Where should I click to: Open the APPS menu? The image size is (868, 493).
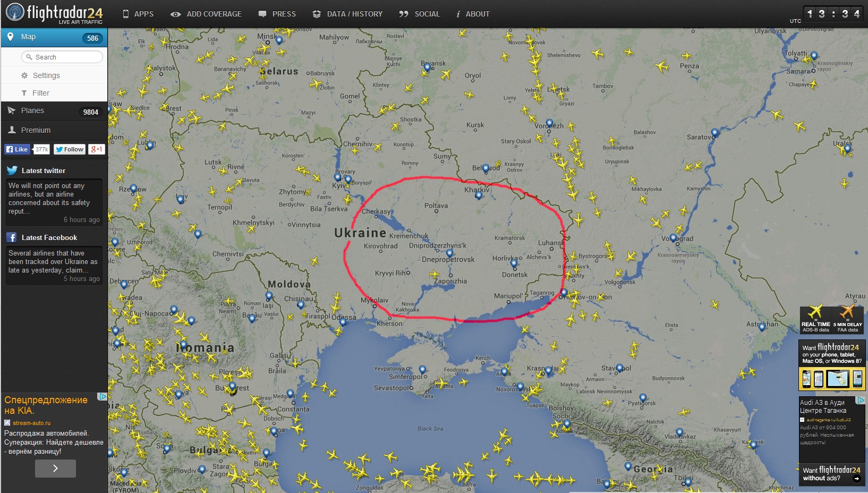tap(138, 14)
